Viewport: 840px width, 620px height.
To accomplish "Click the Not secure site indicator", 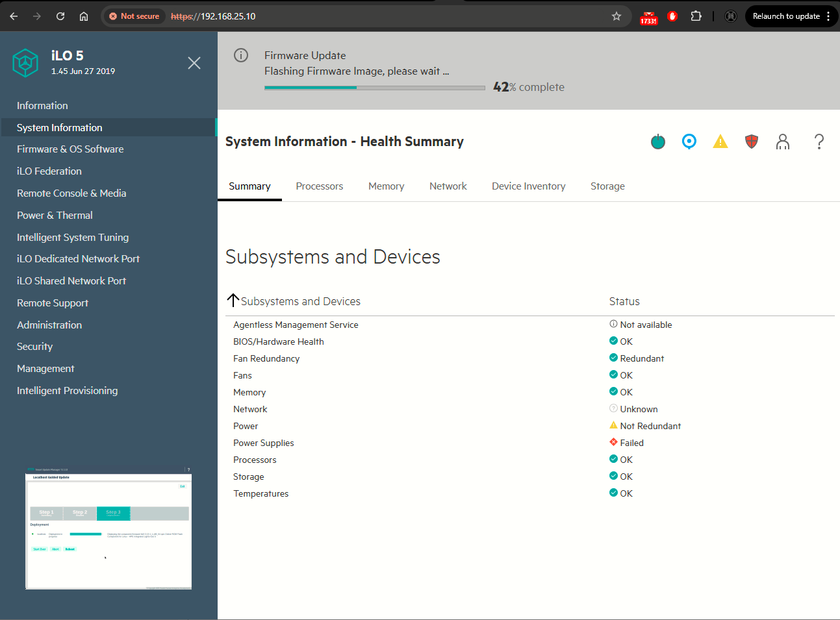I will pos(134,16).
